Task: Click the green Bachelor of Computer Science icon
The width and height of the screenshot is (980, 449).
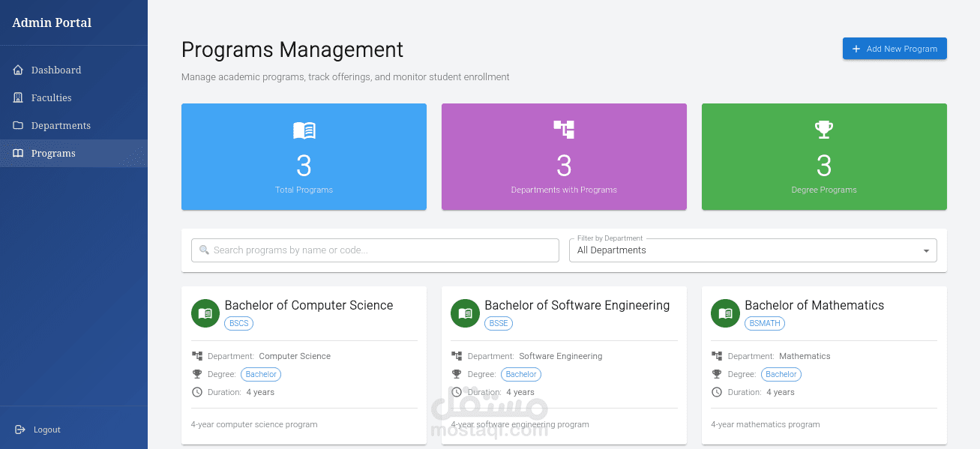Action: pyautogui.click(x=205, y=313)
